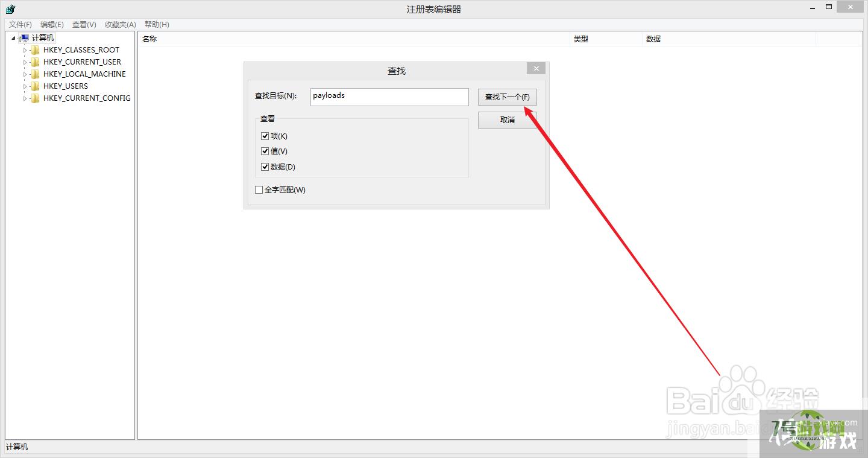Close the 查找 dialog with X

pyautogui.click(x=536, y=69)
